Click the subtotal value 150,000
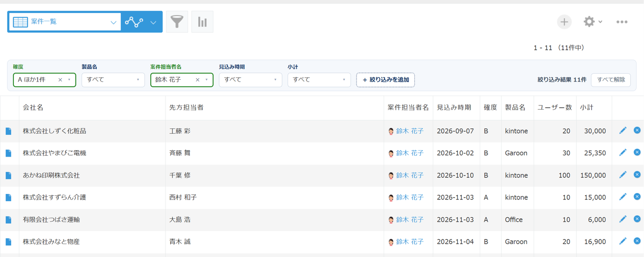Viewport: 644px width, 257px height. (593, 175)
